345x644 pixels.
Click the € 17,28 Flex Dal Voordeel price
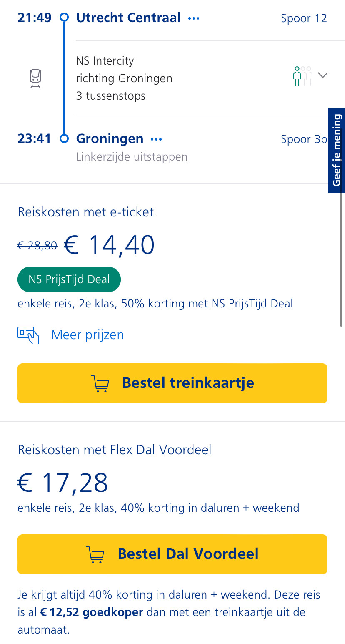pyautogui.click(x=63, y=483)
